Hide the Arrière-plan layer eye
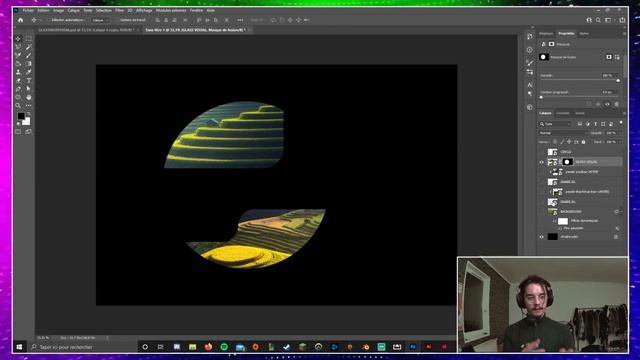The height and width of the screenshot is (360, 640). [x=542, y=237]
